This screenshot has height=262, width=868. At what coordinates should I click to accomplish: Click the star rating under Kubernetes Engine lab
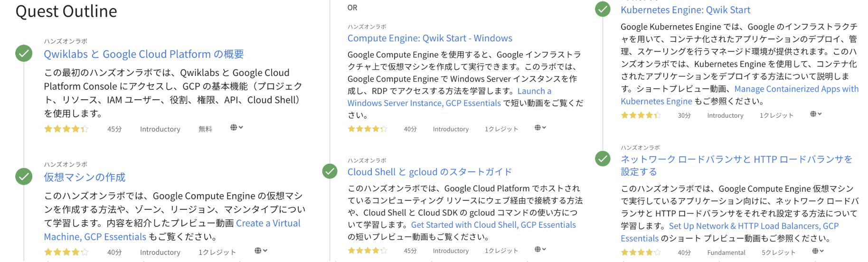[x=641, y=115]
